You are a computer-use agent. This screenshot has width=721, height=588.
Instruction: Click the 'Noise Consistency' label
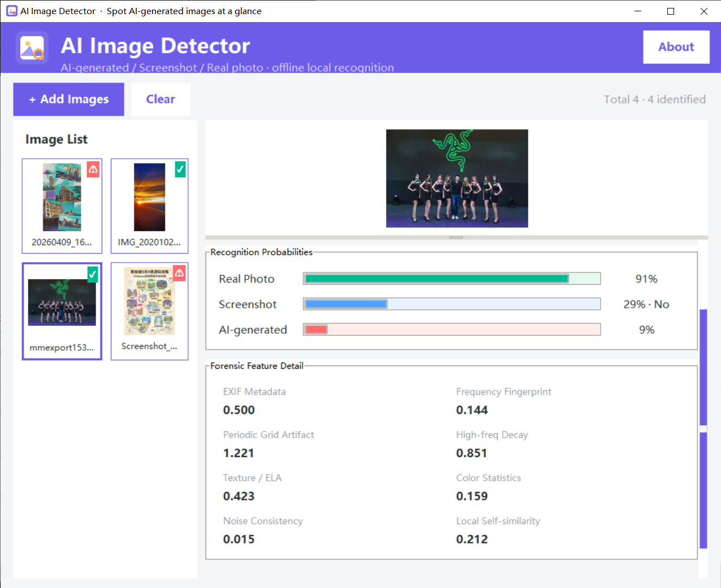coord(263,521)
